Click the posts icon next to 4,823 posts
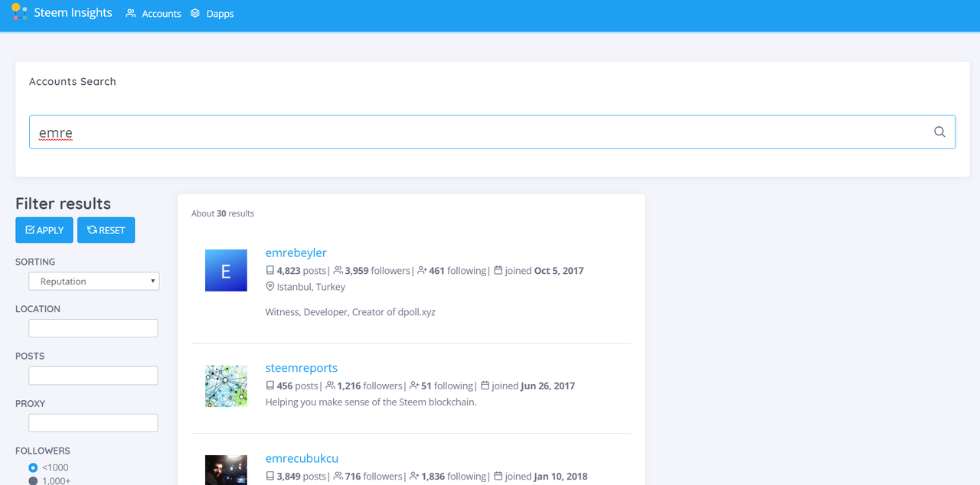Screen dimensions: 980x485 (269, 270)
